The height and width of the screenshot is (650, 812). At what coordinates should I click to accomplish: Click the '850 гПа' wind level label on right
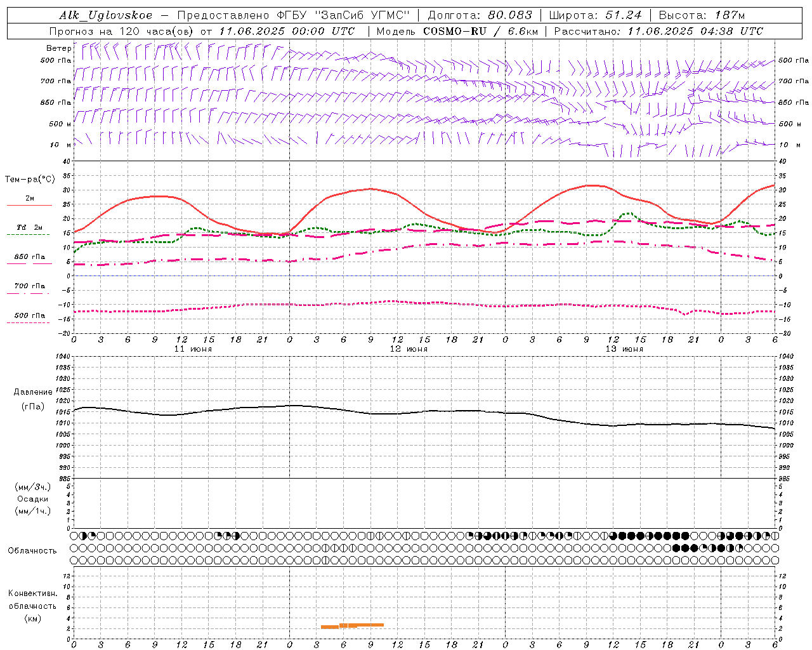click(x=794, y=102)
